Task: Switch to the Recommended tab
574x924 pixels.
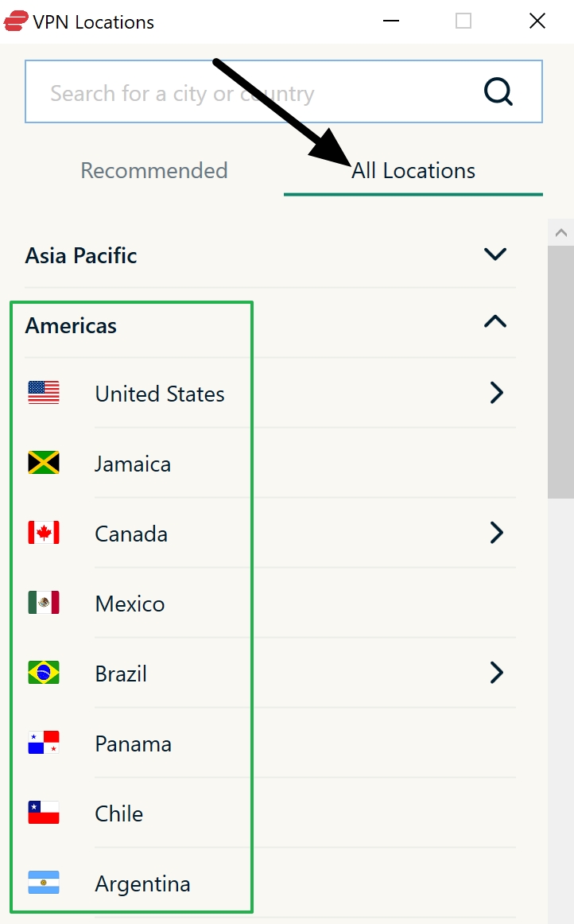Action: [153, 170]
